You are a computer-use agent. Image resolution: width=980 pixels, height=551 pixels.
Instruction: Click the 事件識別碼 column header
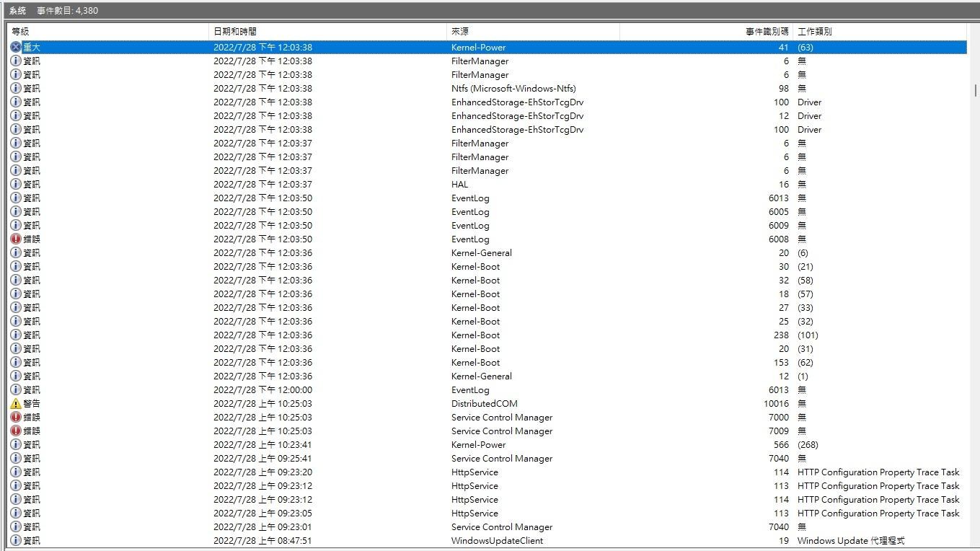click(767, 32)
